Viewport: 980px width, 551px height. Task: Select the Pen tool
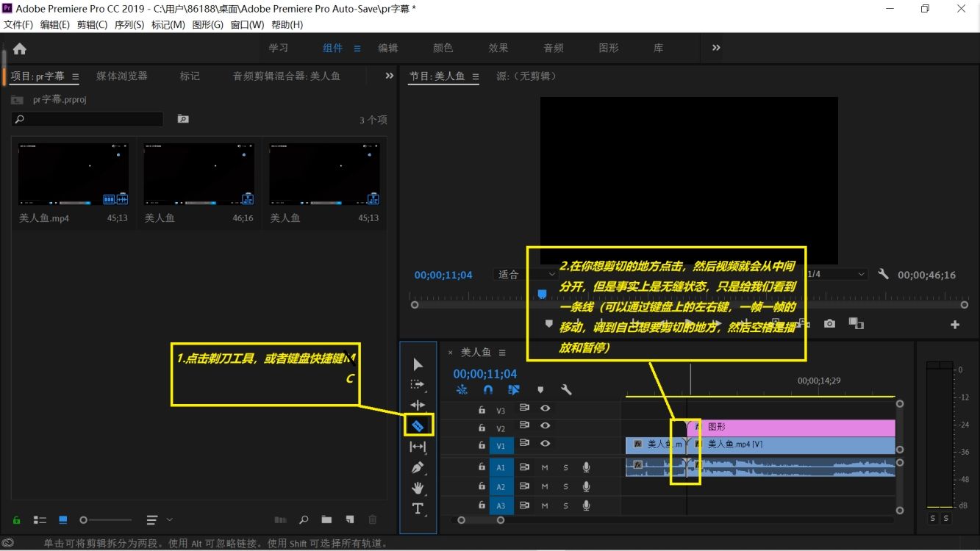(418, 467)
